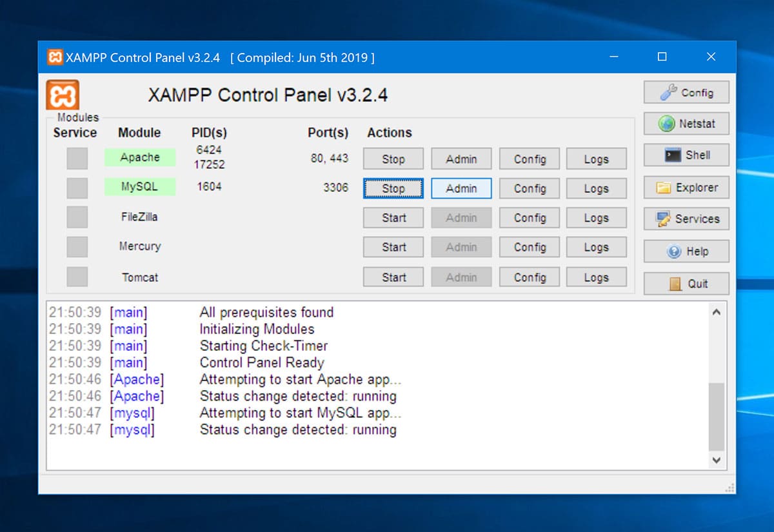Click the log scrollbar down arrow
This screenshot has height=532, width=774.
[x=717, y=460]
